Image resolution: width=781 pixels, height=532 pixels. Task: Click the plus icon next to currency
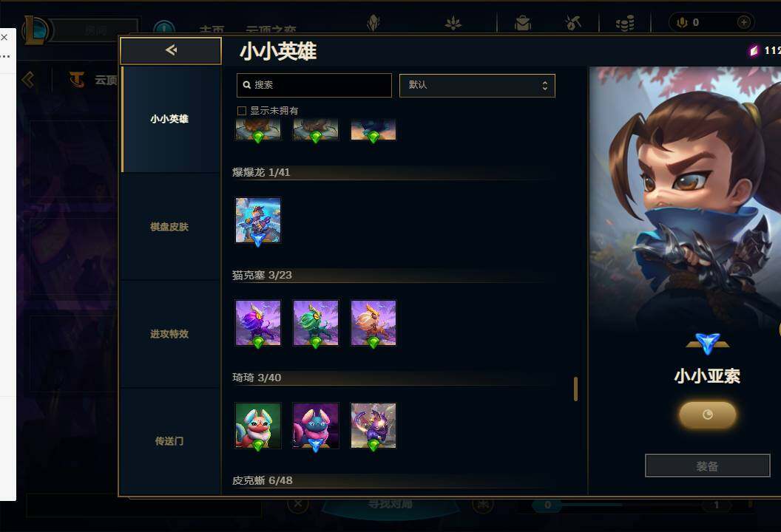pyautogui.click(x=743, y=22)
